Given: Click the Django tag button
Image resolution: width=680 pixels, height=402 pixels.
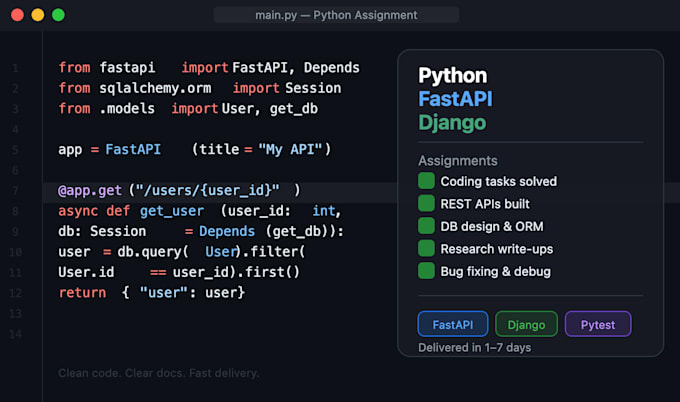Looking at the screenshot, I should [x=526, y=324].
